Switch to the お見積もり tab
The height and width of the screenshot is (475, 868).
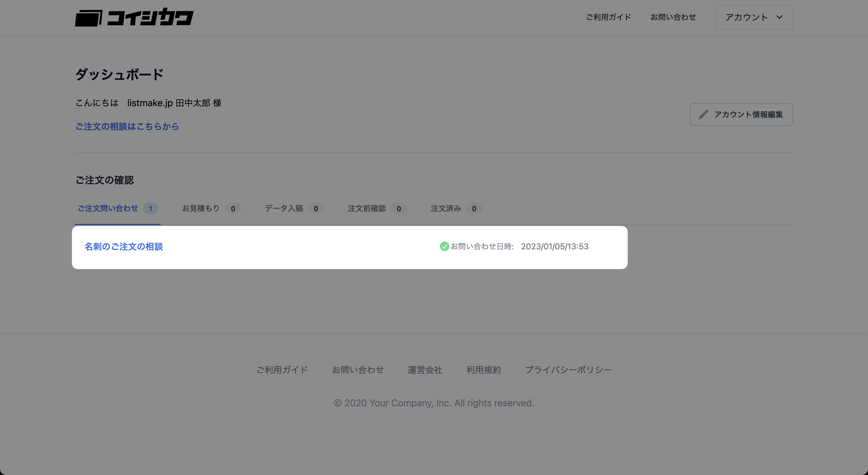211,209
